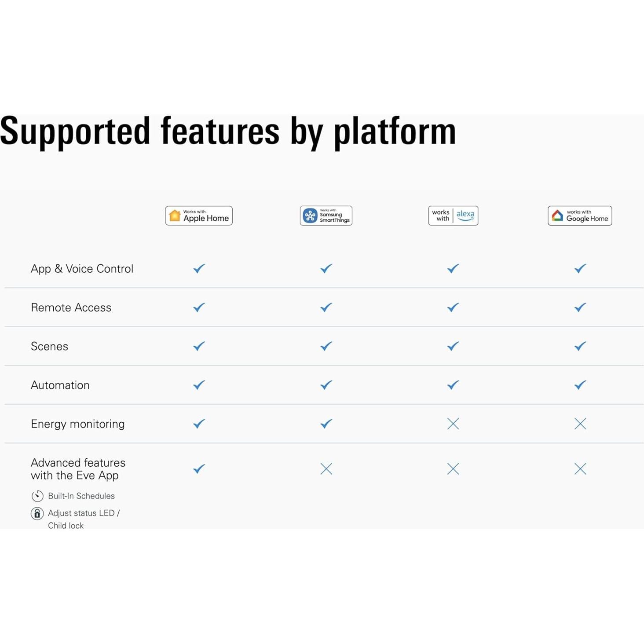Viewport: 644px width, 644px height.
Task: Click the Samsung SmartThings badge
Action: 326,216
